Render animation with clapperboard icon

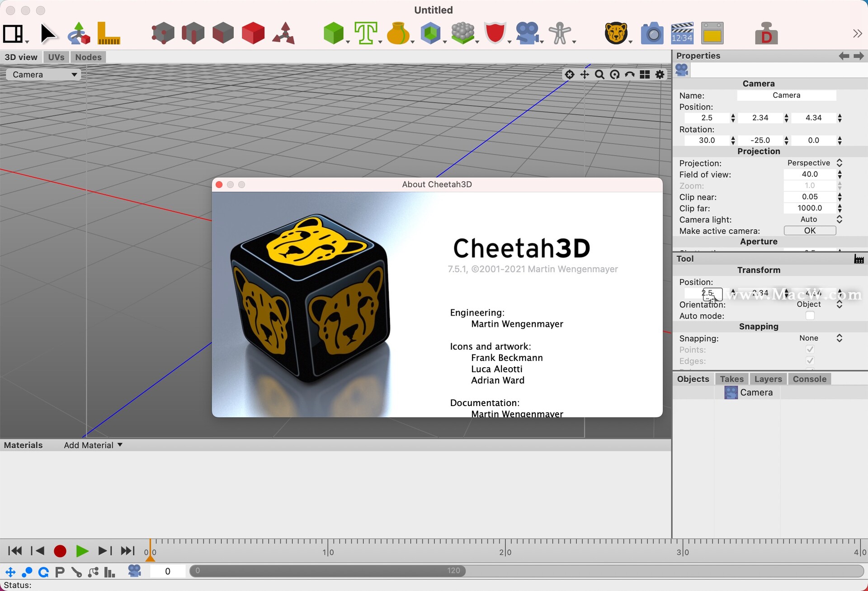(682, 33)
